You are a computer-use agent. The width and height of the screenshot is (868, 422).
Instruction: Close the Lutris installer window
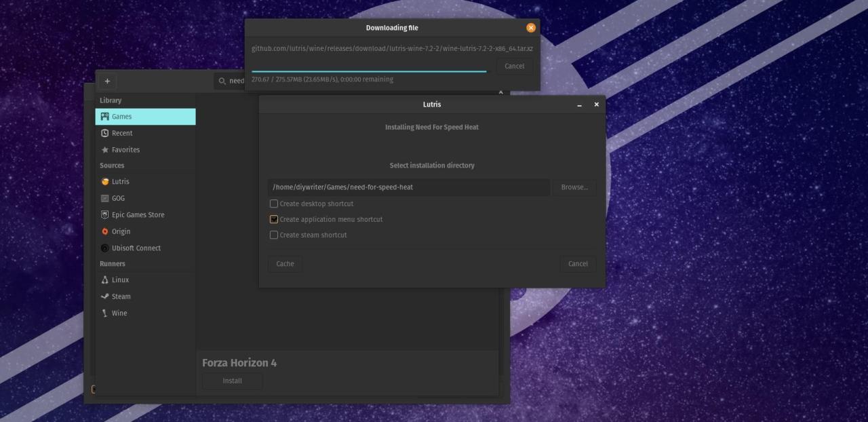597,104
